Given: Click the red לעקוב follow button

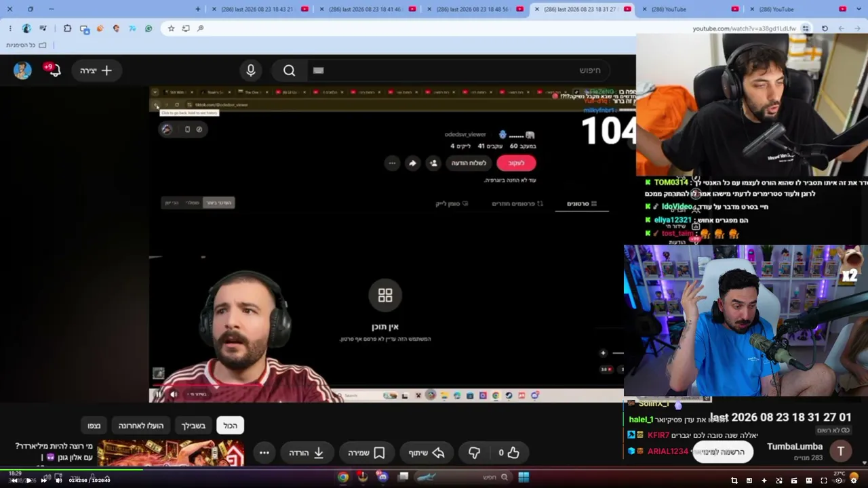Looking at the screenshot, I should (x=517, y=163).
